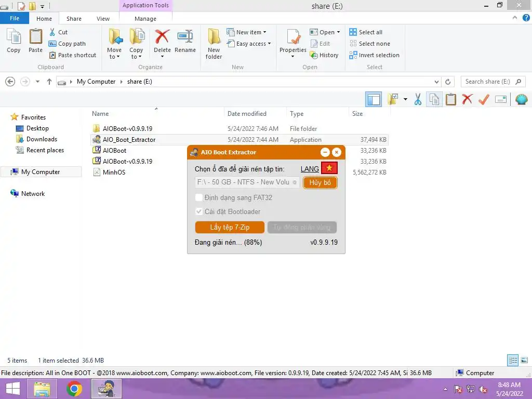Select the AIOBoot-v0.9.9.19 folder
This screenshot has height=399, width=532.
pyautogui.click(x=123, y=129)
